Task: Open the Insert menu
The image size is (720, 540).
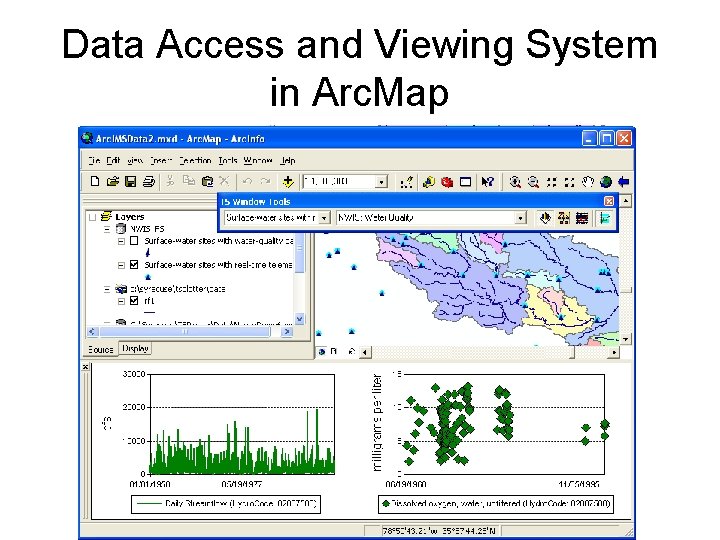Action: click(x=161, y=160)
